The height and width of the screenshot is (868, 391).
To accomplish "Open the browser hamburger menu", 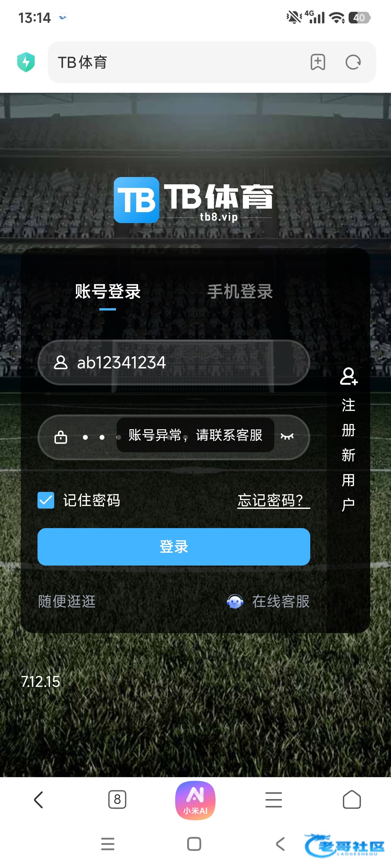I will pyautogui.click(x=274, y=800).
